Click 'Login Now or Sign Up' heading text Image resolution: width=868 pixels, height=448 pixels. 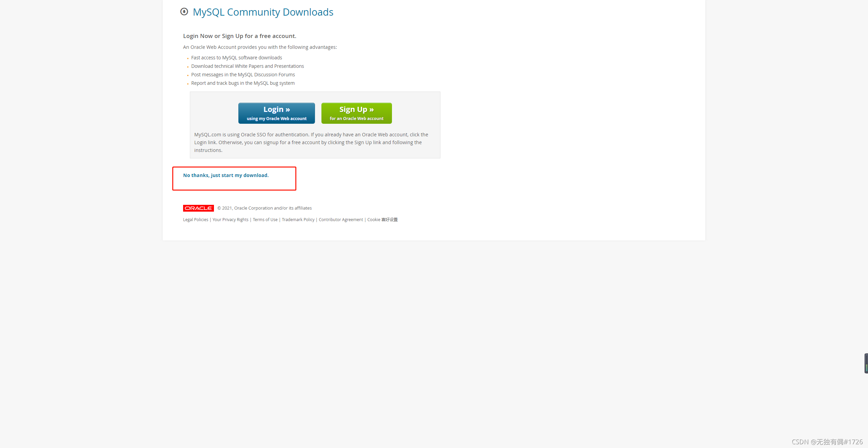(239, 36)
